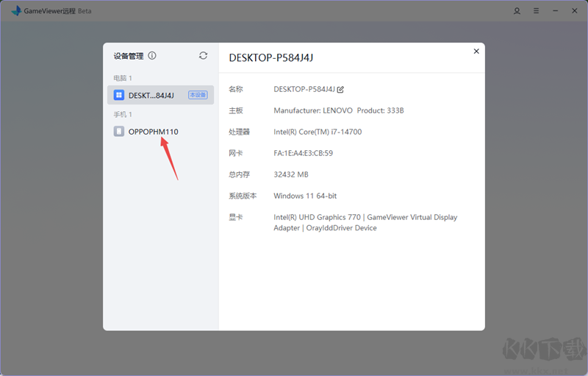
Task: Click the 手机 1 section header
Action: 123,115
